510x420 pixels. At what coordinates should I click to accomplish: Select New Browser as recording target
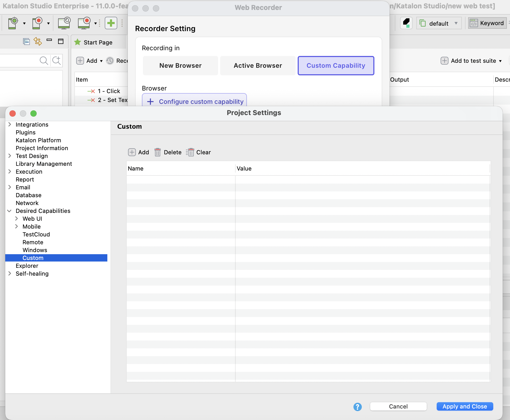pyautogui.click(x=180, y=66)
